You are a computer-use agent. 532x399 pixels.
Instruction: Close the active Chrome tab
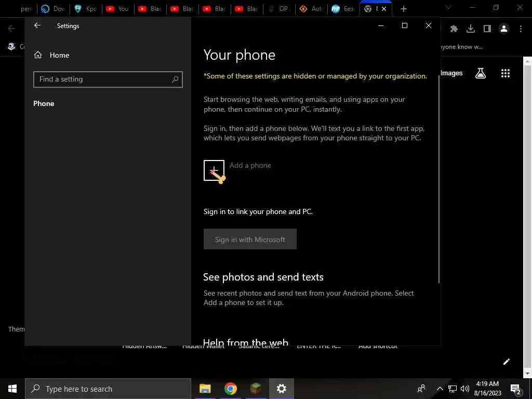[x=384, y=9]
